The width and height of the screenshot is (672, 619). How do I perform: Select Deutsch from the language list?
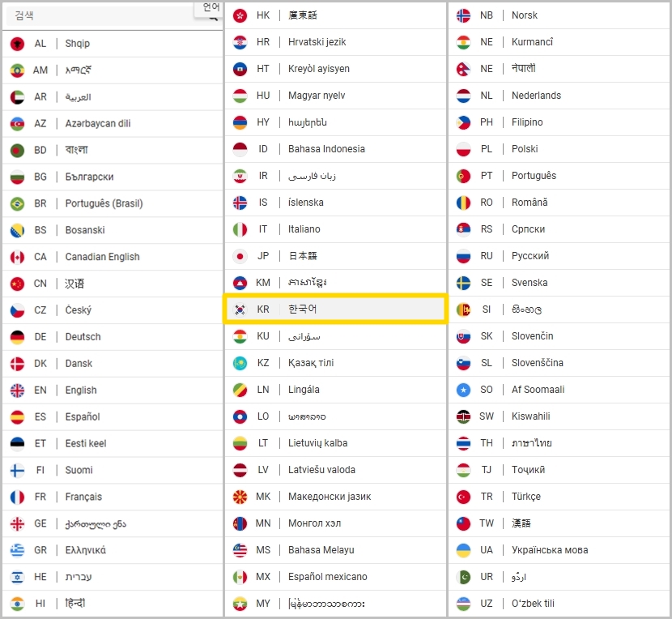point(113,337)
